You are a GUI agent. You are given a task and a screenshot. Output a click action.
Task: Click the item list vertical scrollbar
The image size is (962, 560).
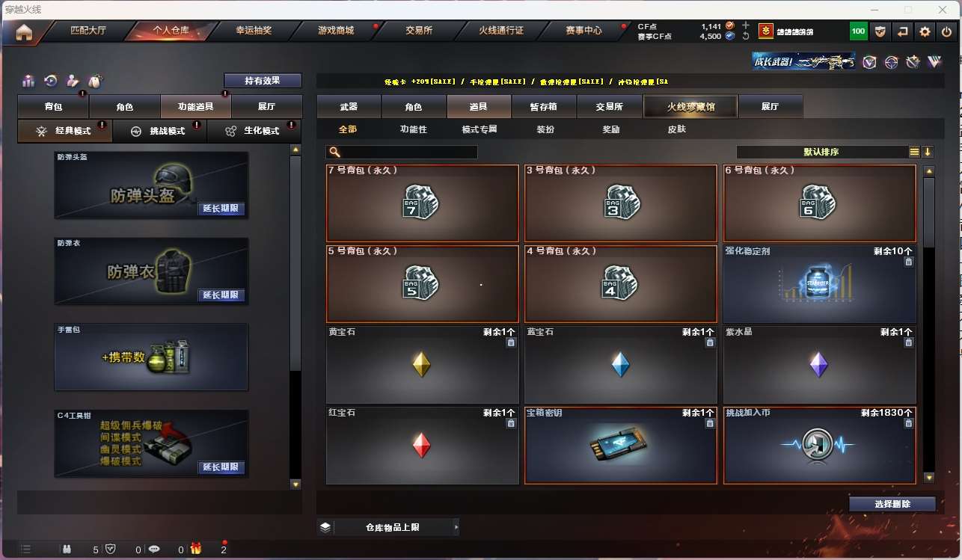tap(929, 324)
